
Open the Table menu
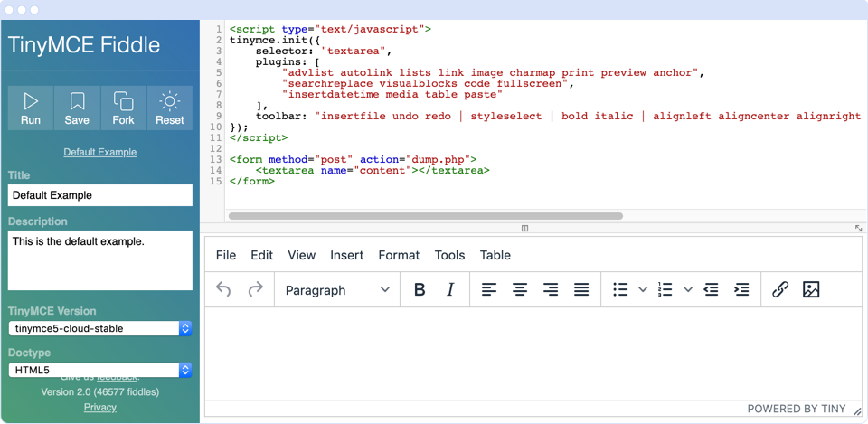[x=495, y=255]
